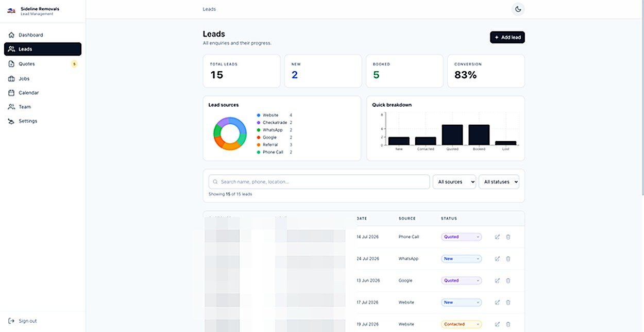Click the search magnifier icon
The height and width of the screenshot is (332, 644).
click(215, 182)
